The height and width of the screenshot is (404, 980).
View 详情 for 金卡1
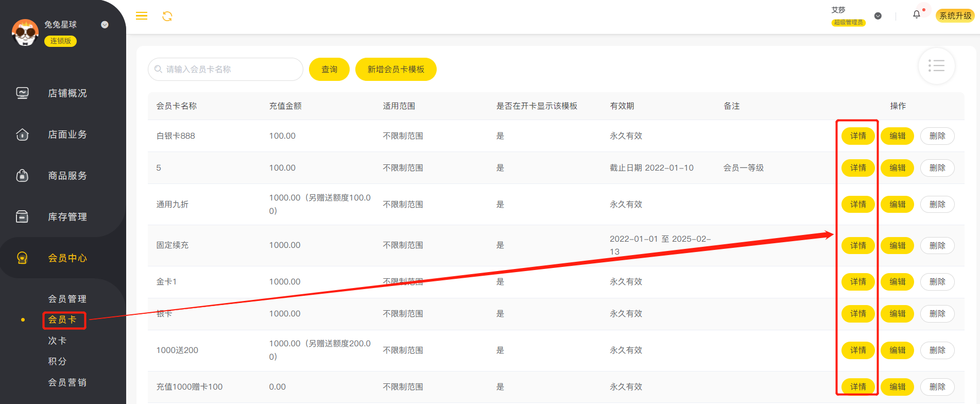pos(858,282)
